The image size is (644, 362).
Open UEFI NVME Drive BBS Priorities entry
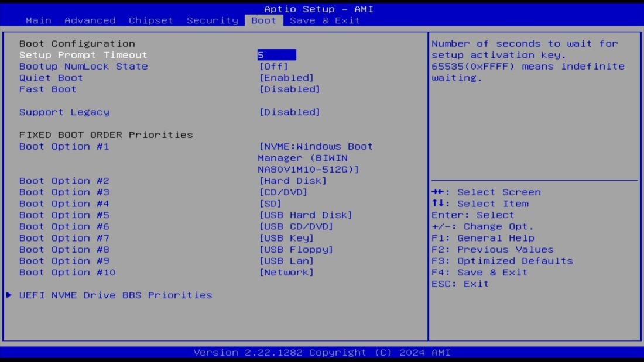115,295
